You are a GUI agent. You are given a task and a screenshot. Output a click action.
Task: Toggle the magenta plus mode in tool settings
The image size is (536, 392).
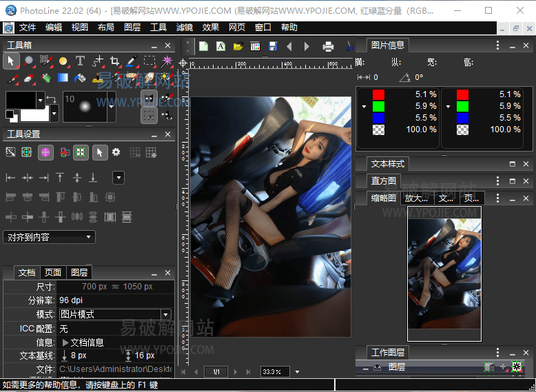click(x=45, y=152)
